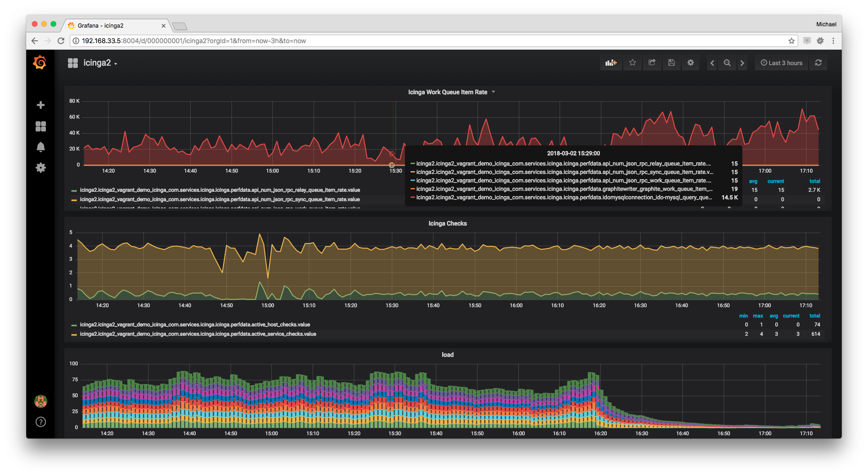
Task: Sort Work Queue legend by current
Action: click(x=776, y=181)
